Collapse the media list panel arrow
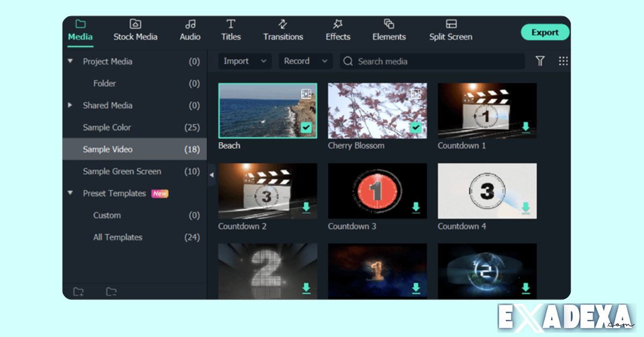This screenshot has height=337, width=644. pos(211,174)
